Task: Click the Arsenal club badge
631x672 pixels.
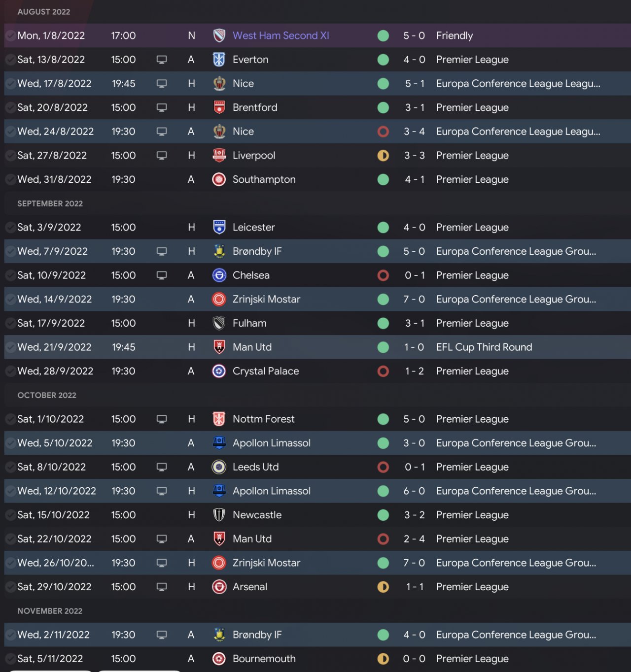Action: pos(219,587)
